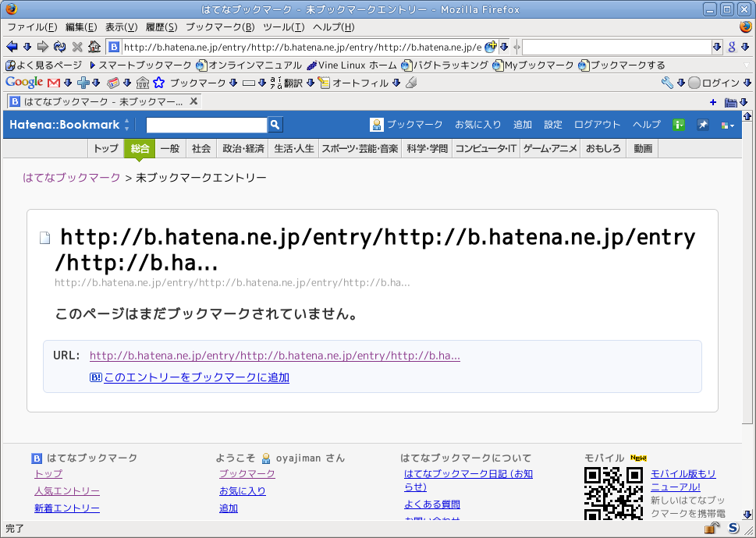The image size is (756, 538).
Task: Click the Hatena bookmark search input field
Action: (206, 125)
